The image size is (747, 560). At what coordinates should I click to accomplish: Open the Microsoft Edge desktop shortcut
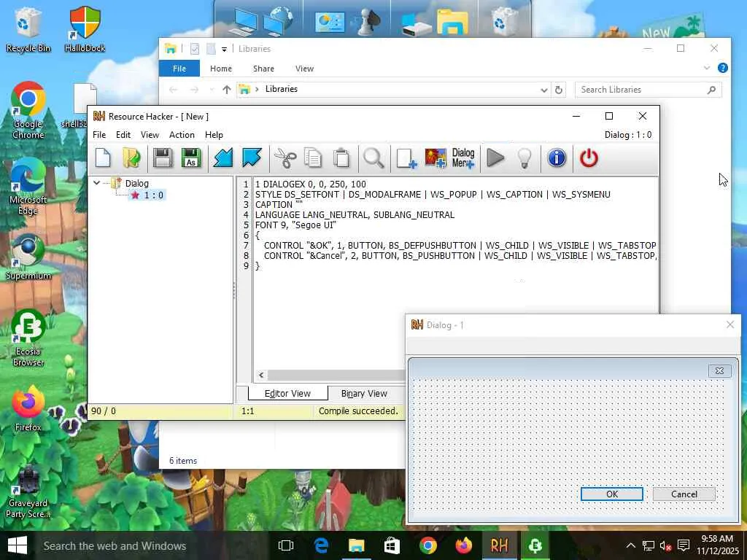pos(28,187)
